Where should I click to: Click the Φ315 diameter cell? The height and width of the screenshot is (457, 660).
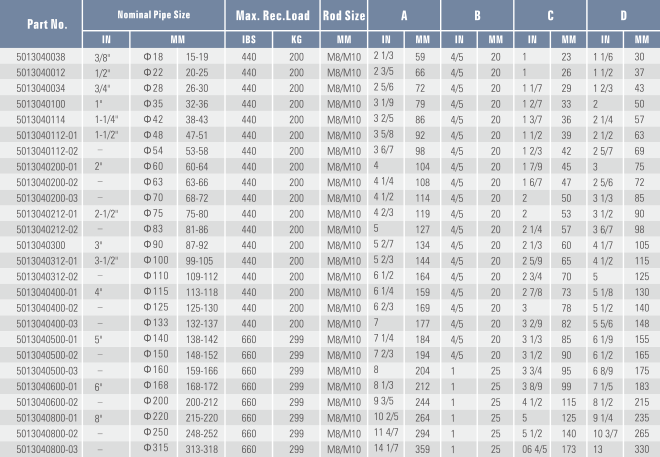tap(156, 448)
